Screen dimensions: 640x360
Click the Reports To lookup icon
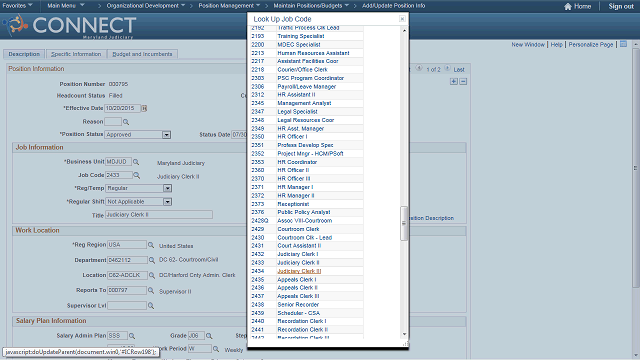click(151, 291)
